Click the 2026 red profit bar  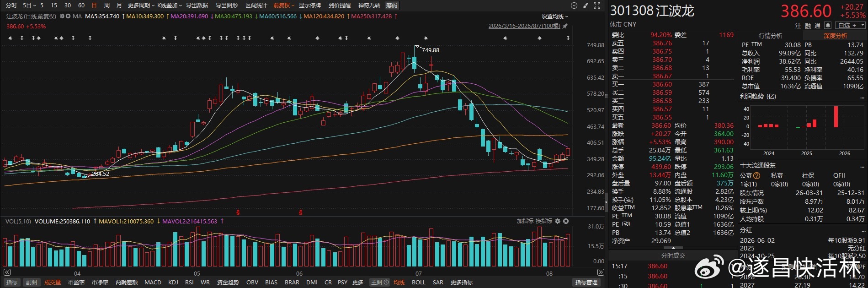pyautogui.click(x=836, y=117)
